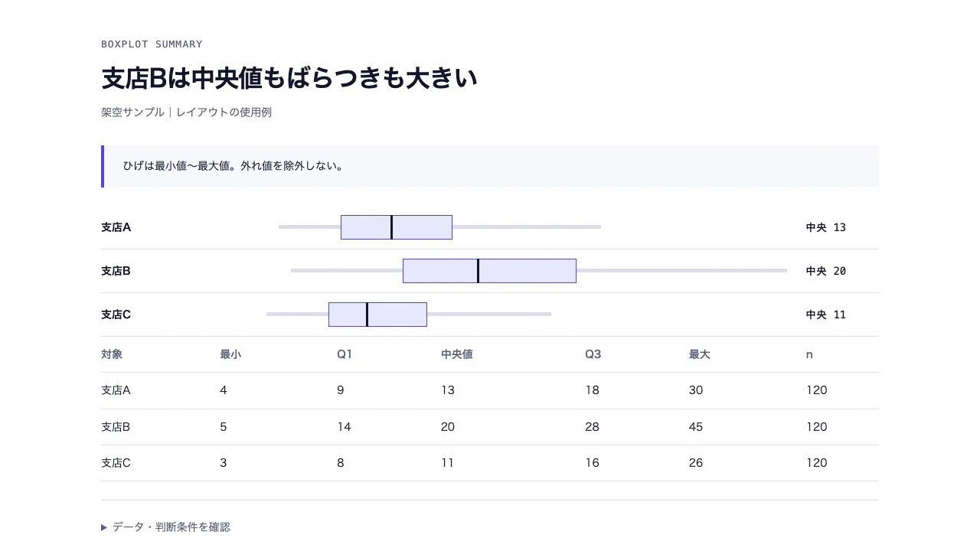This screenshot has width=980, height=551.
Task: Click 支店C's Q1 value 8 in table
Action: click(341, 463)
